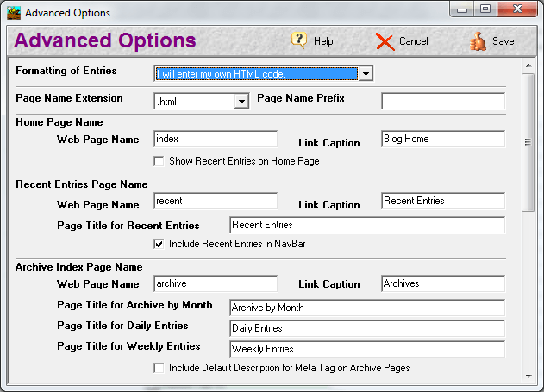The image size is (544, 392).
Task: Click the purple 'Advanced Options' heading
Action: [x=105, y=40]
